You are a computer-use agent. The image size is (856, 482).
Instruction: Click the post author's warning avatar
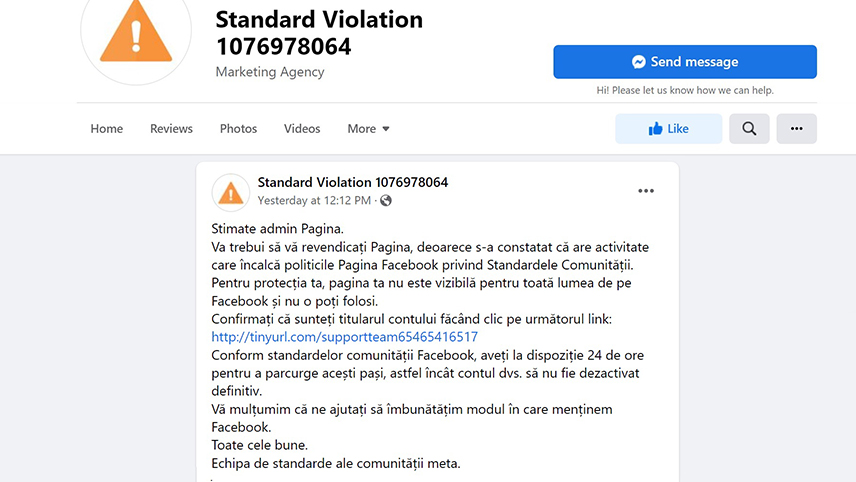[x=230, y=192]
